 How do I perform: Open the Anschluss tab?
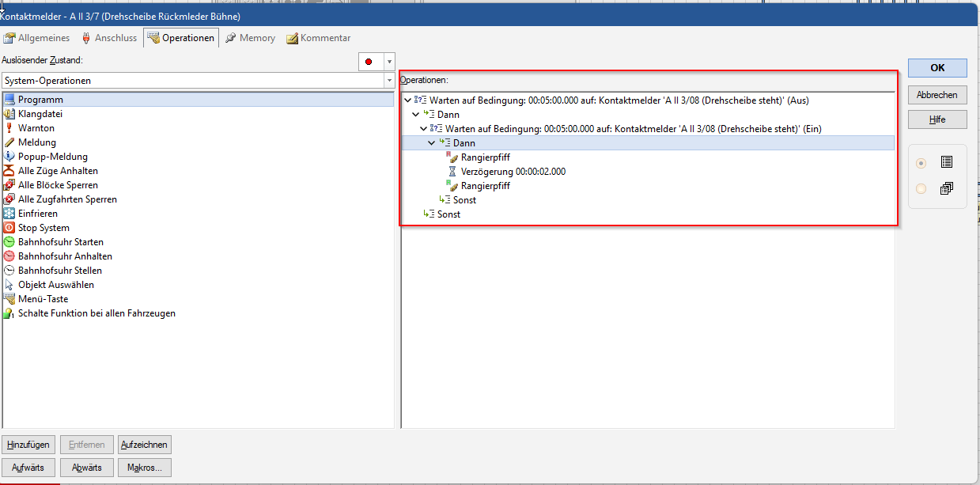tap(108, 38)
